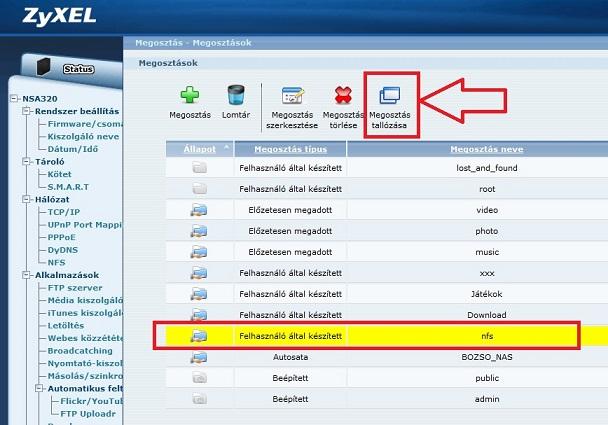Click the xxx row share icon
Viewport: 608px width, 425px height.
[199, 273]
